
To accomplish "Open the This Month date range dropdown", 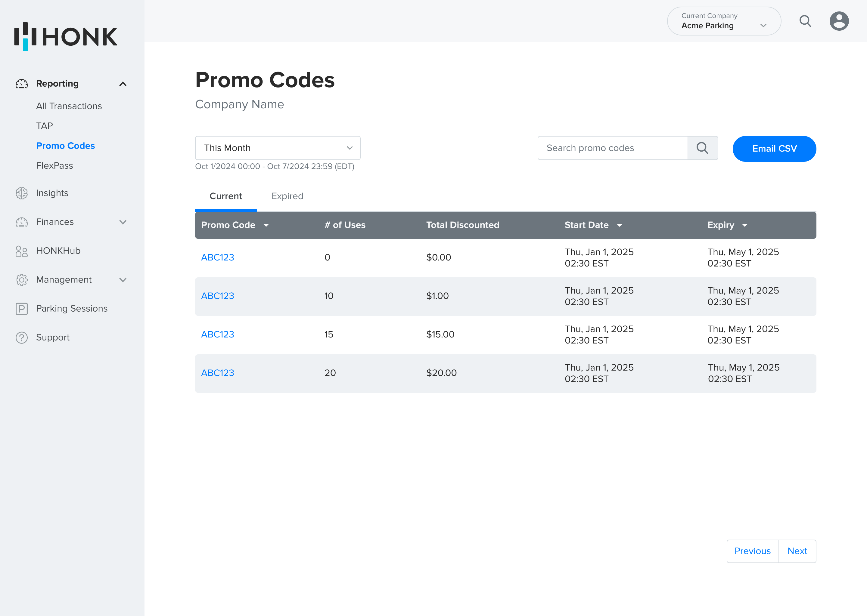I will pyautogui.click(x=278, y=148).
